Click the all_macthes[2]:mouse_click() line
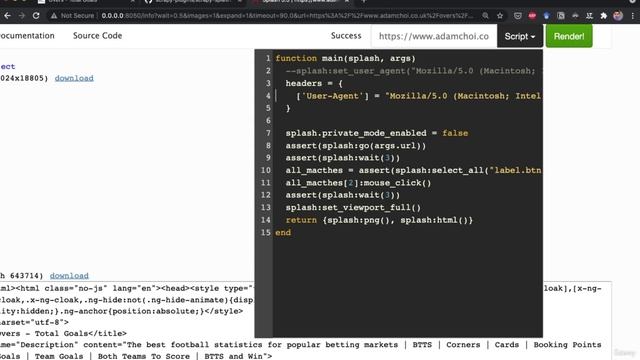640x360 pixels. coord(358,183)
